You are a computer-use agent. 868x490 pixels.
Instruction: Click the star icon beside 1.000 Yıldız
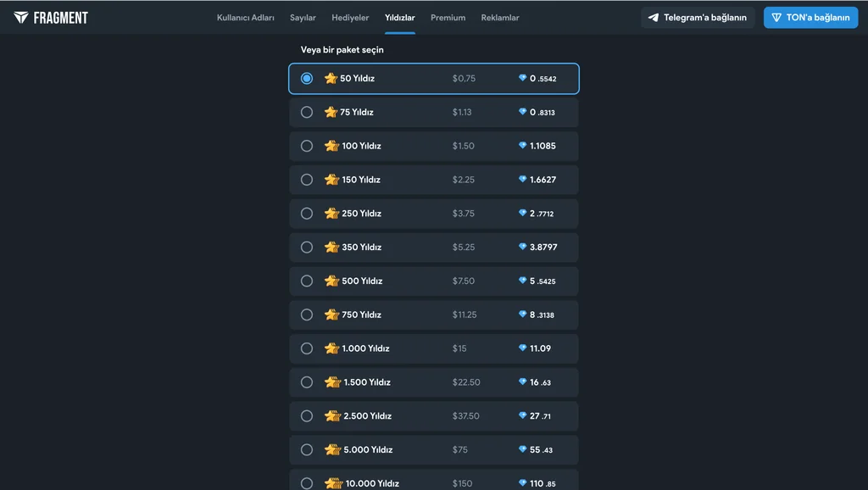(331, 348)
